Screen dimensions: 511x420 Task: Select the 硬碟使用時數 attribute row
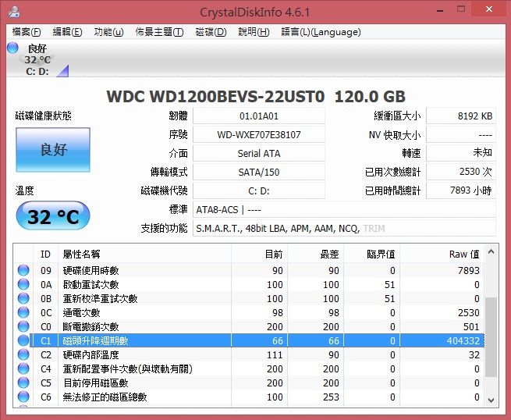pyautogui.click(x=250, y=270)
